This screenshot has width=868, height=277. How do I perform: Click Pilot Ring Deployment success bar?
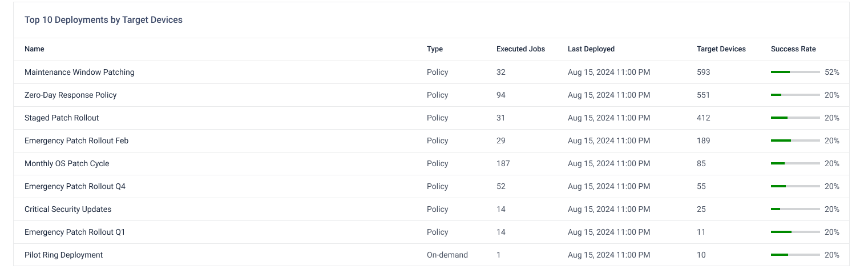[795, 255]
